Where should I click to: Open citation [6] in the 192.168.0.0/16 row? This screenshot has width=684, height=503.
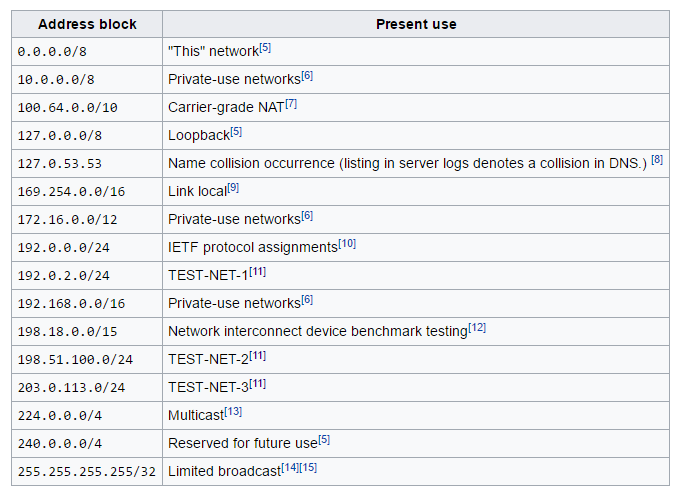pyautogui.click(x=307, y=300)
